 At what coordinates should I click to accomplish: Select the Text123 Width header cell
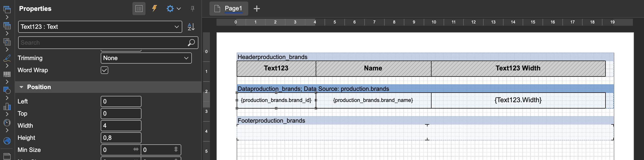click(x=518, y=68)
